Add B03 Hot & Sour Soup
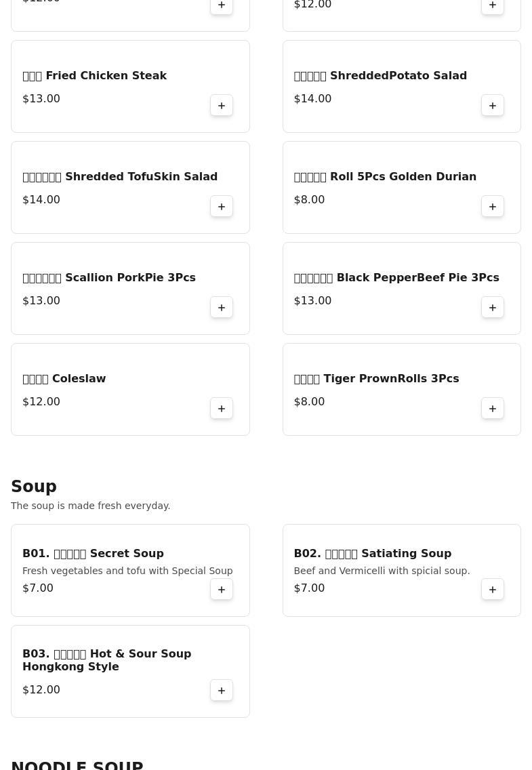The width and height of the screenshot is (532, 770). 222,691
